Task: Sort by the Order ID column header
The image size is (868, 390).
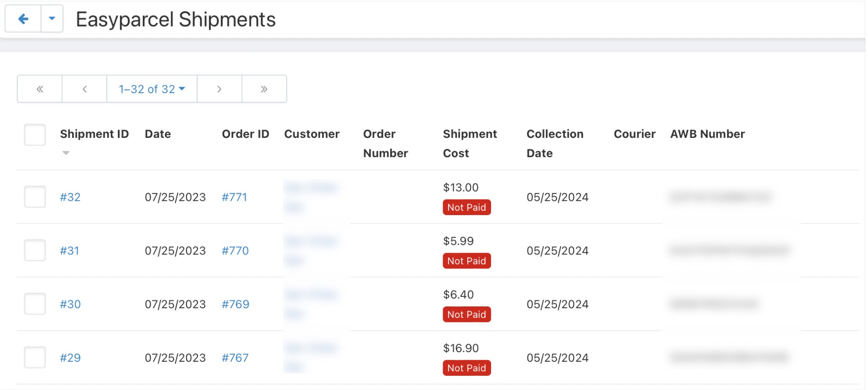Action: (x=246, y=134)
